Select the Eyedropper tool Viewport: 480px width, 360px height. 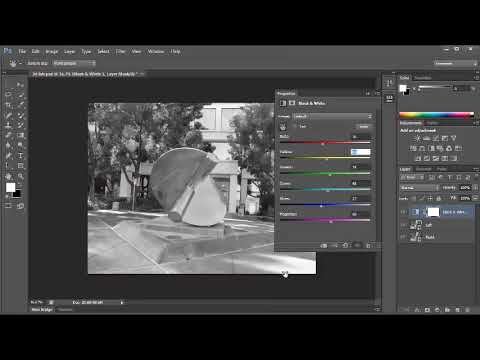[20, 105]
